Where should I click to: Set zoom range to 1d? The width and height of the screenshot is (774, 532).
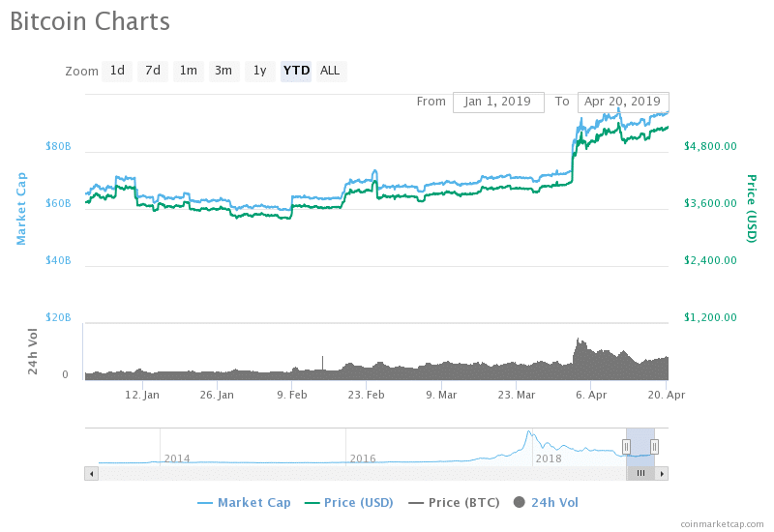117,71
